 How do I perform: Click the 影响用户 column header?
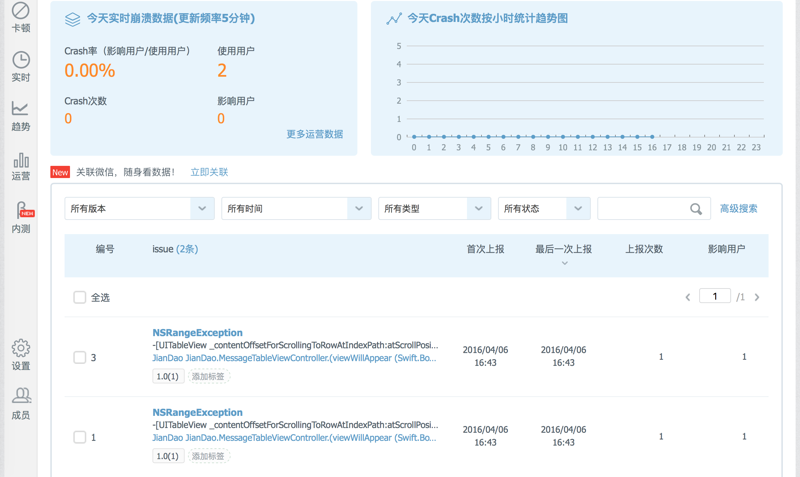[x=726, y=249]
